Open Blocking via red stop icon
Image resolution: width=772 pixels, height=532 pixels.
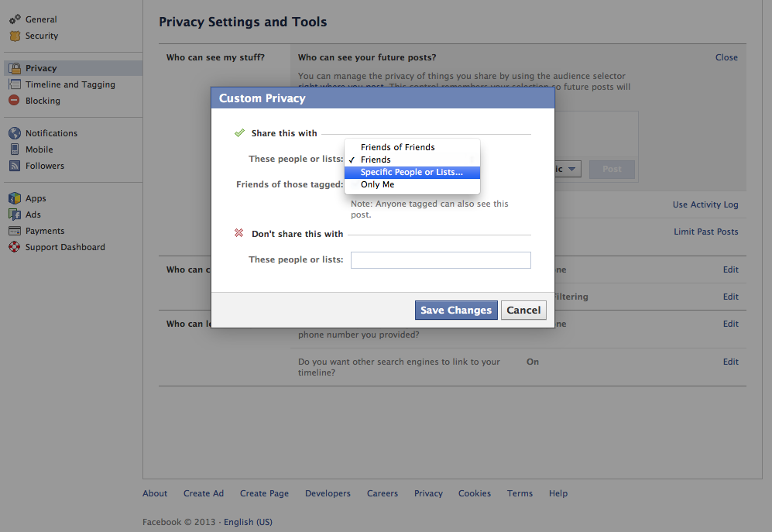pos(14,101)
